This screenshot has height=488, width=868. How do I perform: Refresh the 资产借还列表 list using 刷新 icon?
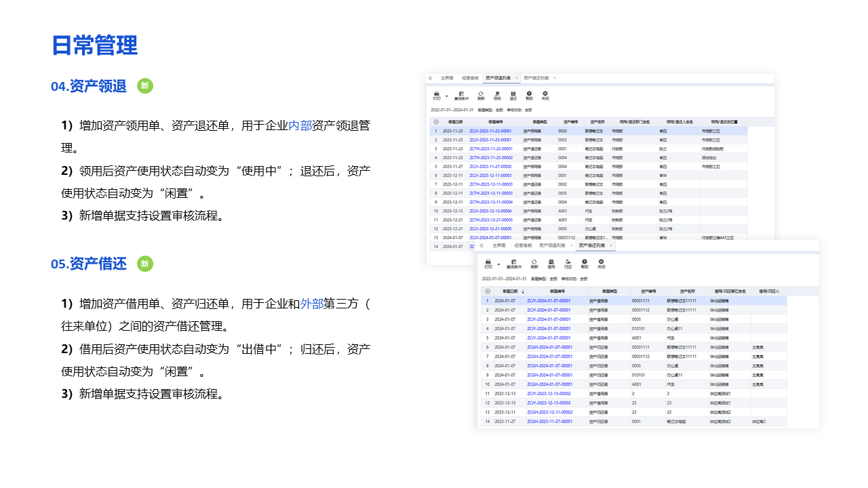tap(534, 263)
